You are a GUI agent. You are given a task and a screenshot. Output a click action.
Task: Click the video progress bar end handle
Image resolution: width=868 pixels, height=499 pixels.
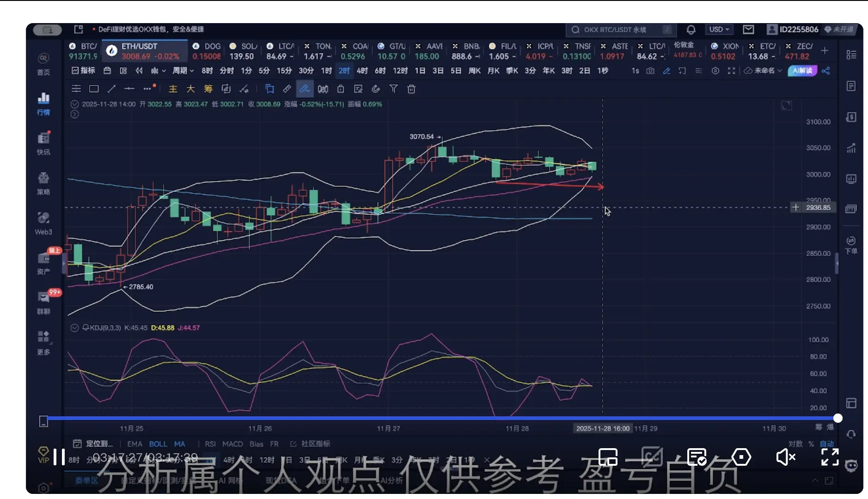click(838, 418)
